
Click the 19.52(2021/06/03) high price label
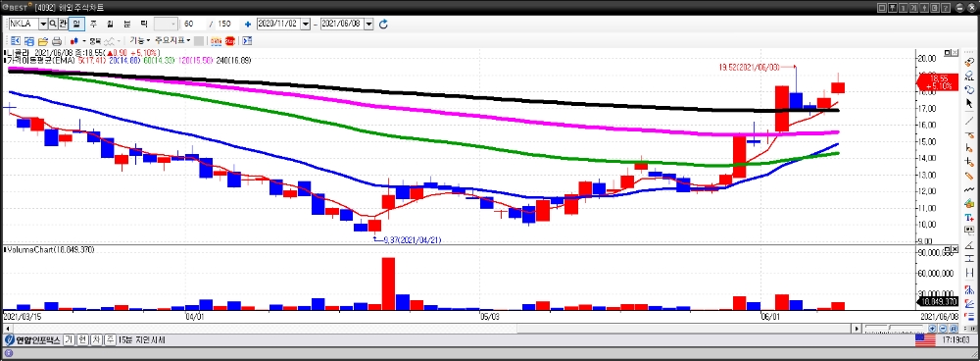tap(750, 67)
